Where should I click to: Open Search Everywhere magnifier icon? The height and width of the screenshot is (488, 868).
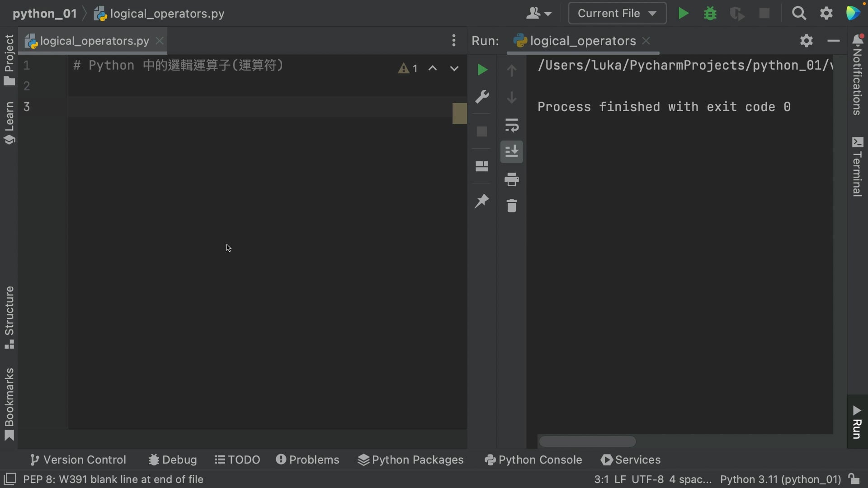799,13
